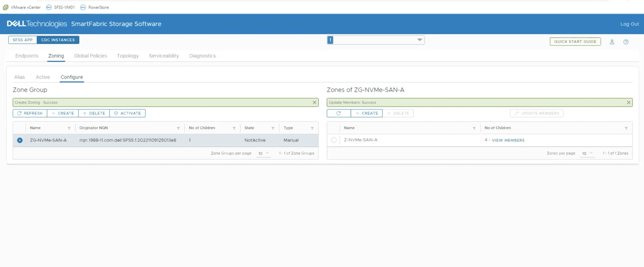Click the ZG-NVMe-SAN-A name cell

(48, 140)
